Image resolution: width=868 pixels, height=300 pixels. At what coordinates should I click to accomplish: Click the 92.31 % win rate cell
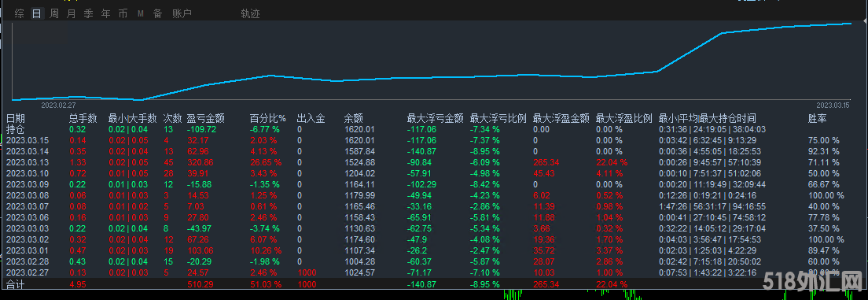(824, 151)
